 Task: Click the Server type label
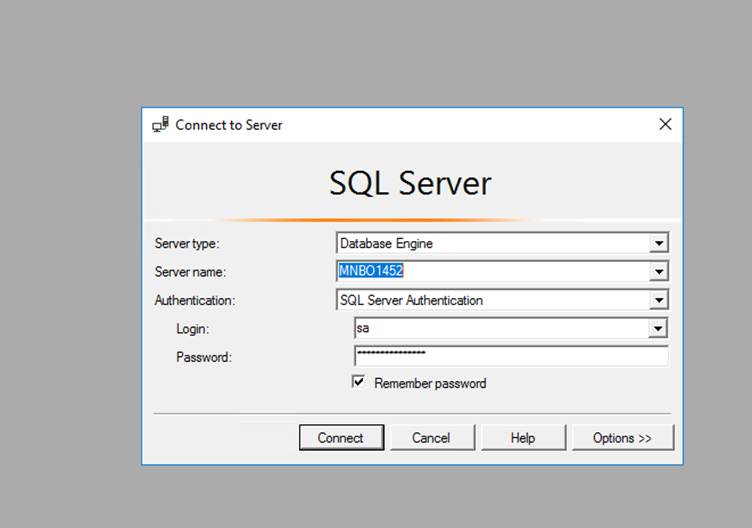tap(187, 244)
